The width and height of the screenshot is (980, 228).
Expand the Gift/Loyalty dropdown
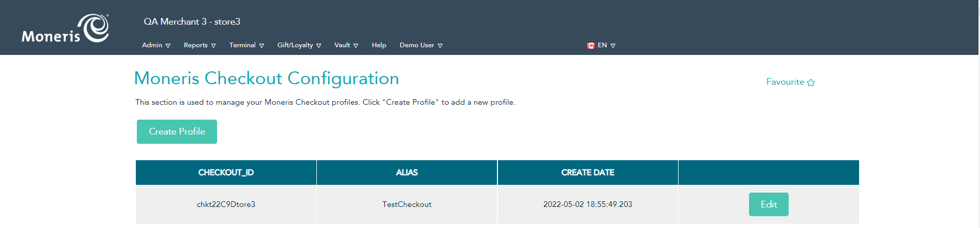point(299,45)
